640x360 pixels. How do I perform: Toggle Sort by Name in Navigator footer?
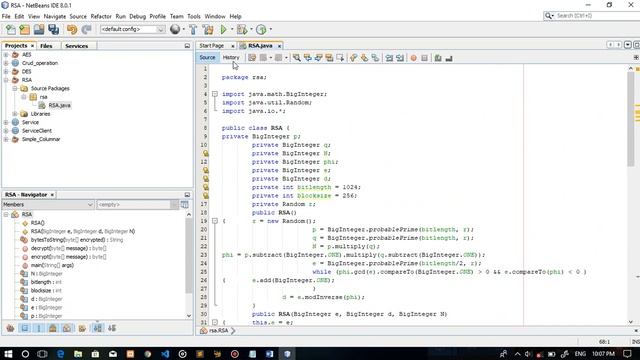pos(98,328)
